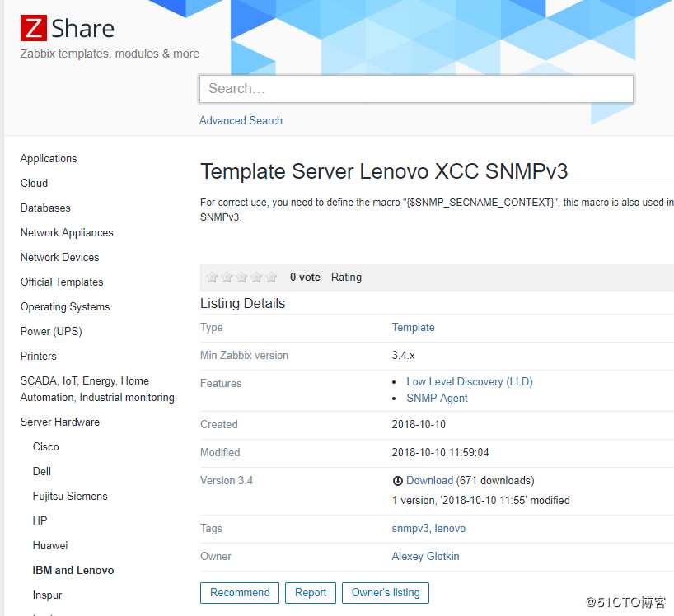
Task: Rate with the third star
Action: [x=241, y=277]
